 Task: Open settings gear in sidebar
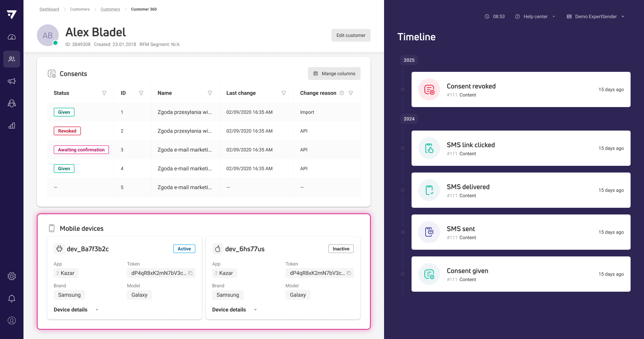tap(12, 276)
